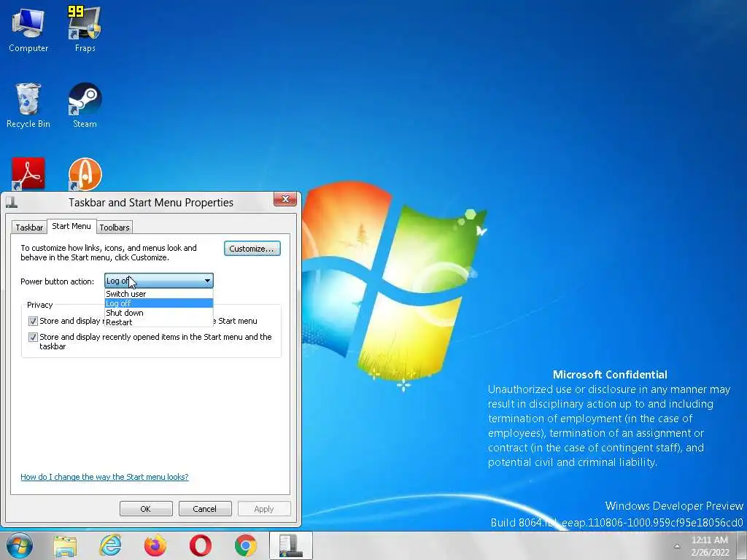This screenshot has height=560, width=747.
Task: Toggle store recently opened items checkbox
Action: pyautogui.click(x=33, y=337)
